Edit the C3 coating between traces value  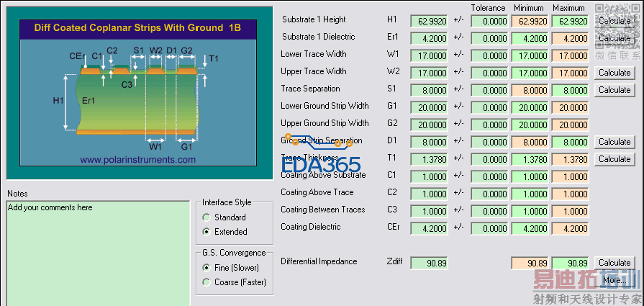click(x=429, y=211)
